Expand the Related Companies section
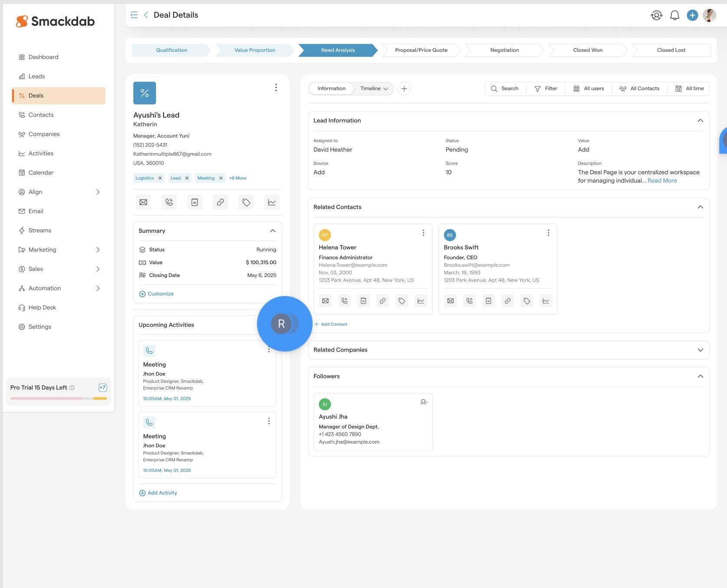This screenshot has width=727, height=588. (x=700, y=350)
